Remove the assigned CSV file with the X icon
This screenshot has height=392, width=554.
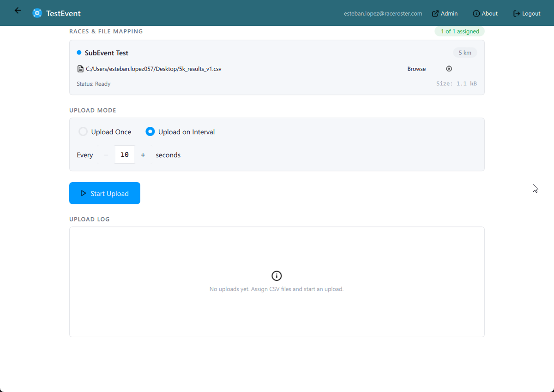pos(449,69)
